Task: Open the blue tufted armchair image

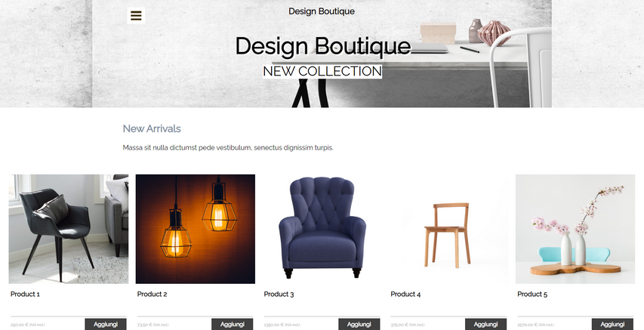Action: point(322,229)
